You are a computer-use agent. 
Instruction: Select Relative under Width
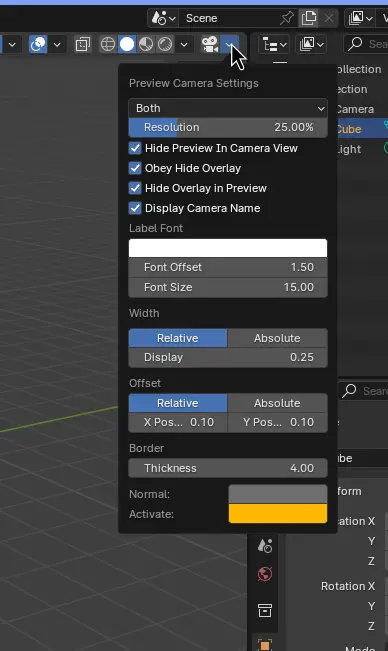click(178, 338)
